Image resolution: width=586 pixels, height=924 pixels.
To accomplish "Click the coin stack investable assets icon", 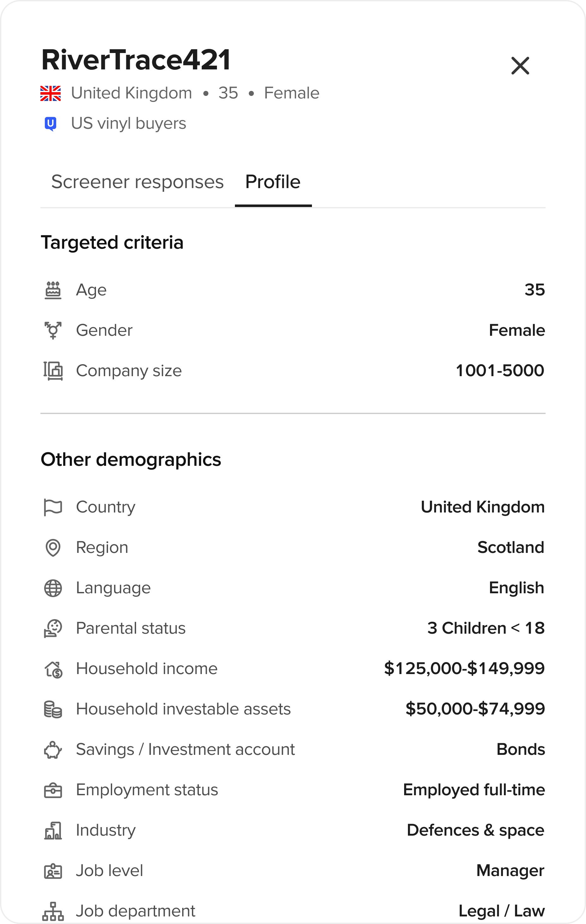I will (53, 709).
